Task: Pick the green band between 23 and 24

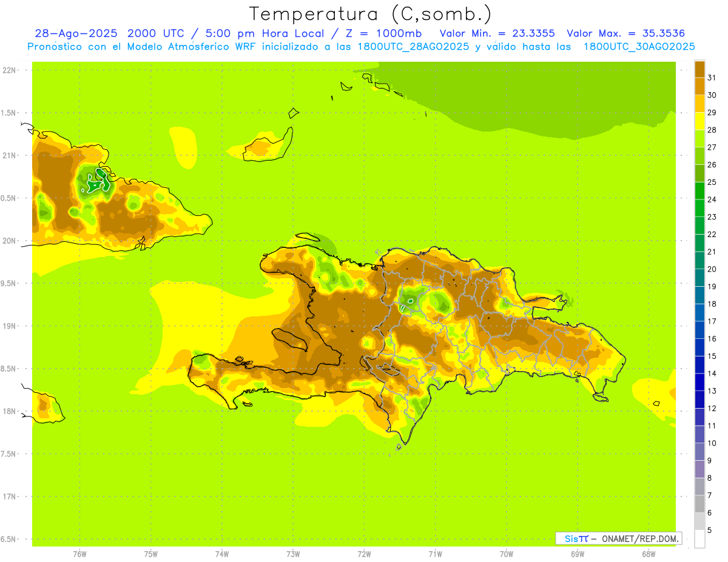Action: click(x=699, y=208)
